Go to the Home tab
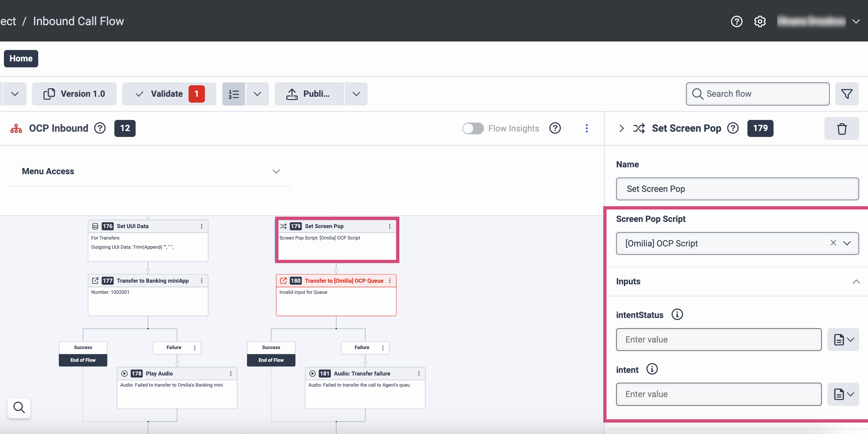The width and height of the screenshot is (868, 434). [21, 58]
